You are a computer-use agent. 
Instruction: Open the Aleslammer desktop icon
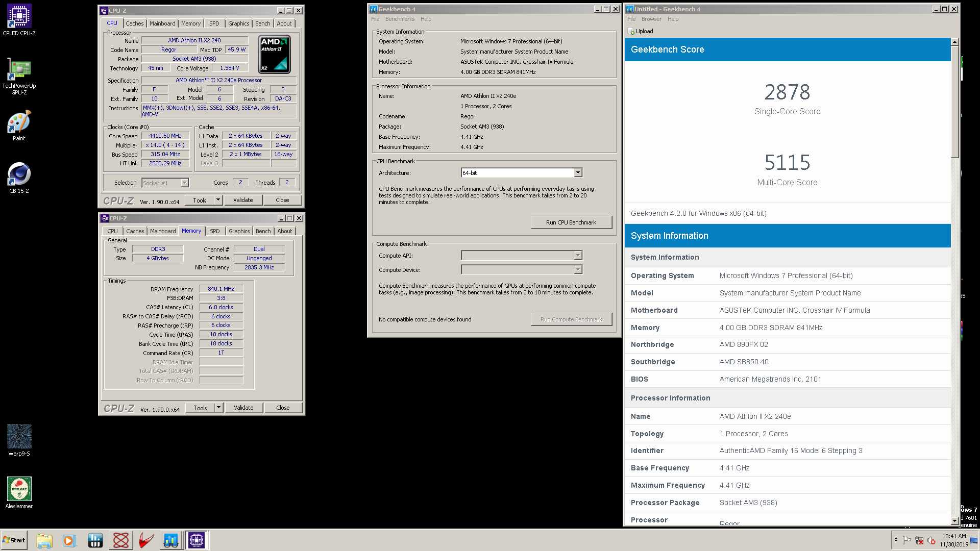pos(19,493)
